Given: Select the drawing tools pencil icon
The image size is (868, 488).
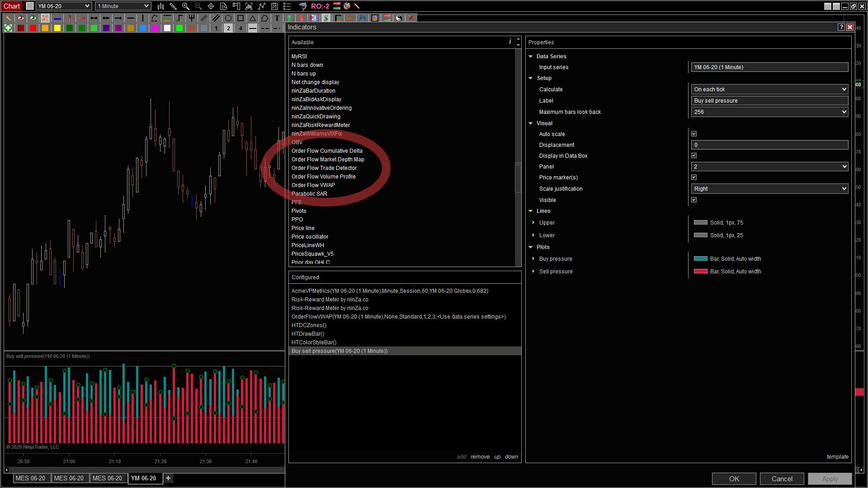Looking at the screenshot, I should click(173, 6).
